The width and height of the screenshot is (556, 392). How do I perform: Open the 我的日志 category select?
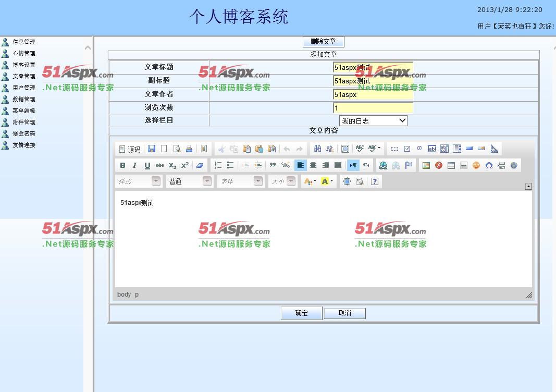point(373,121)
